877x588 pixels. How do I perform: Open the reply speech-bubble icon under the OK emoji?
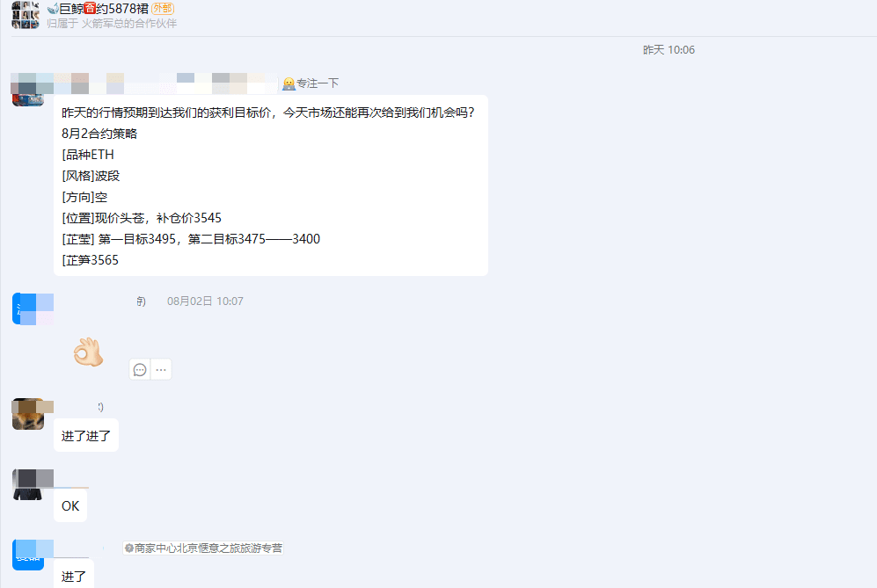[140, 369]
